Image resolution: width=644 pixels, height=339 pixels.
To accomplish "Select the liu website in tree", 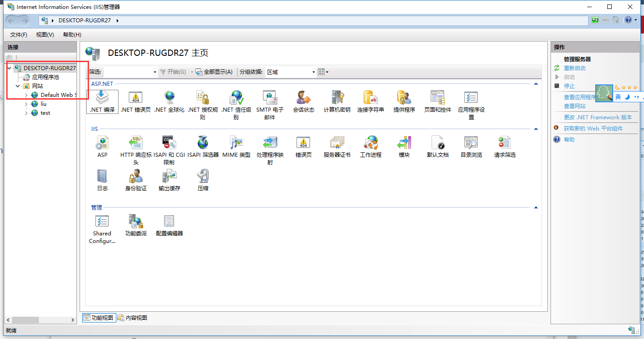I will (43, 104).
